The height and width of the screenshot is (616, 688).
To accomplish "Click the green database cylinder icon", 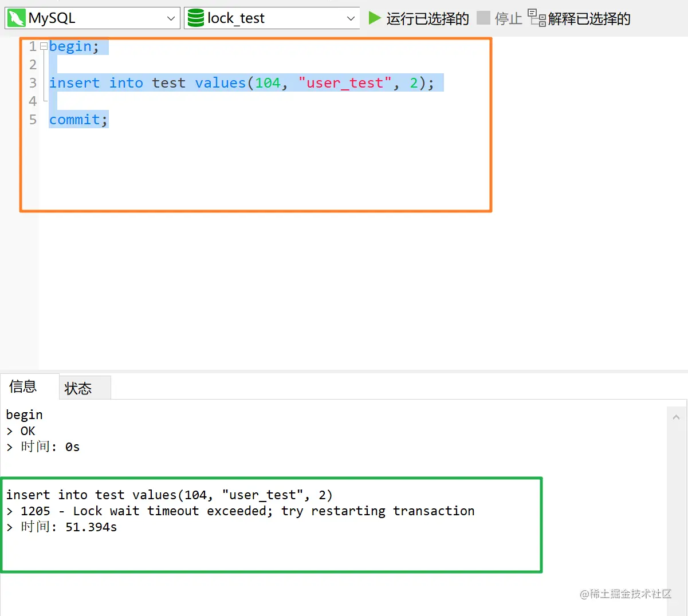I will tap(196, 18).
